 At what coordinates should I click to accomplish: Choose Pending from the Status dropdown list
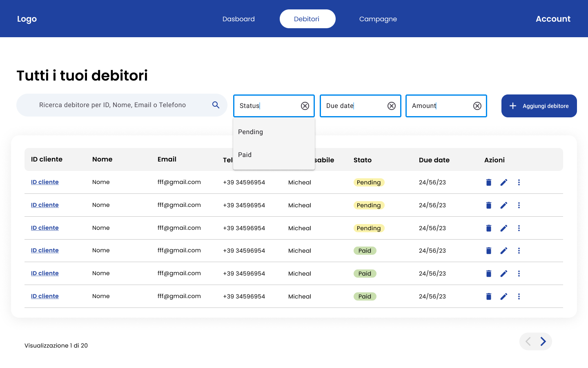(274, 132)
